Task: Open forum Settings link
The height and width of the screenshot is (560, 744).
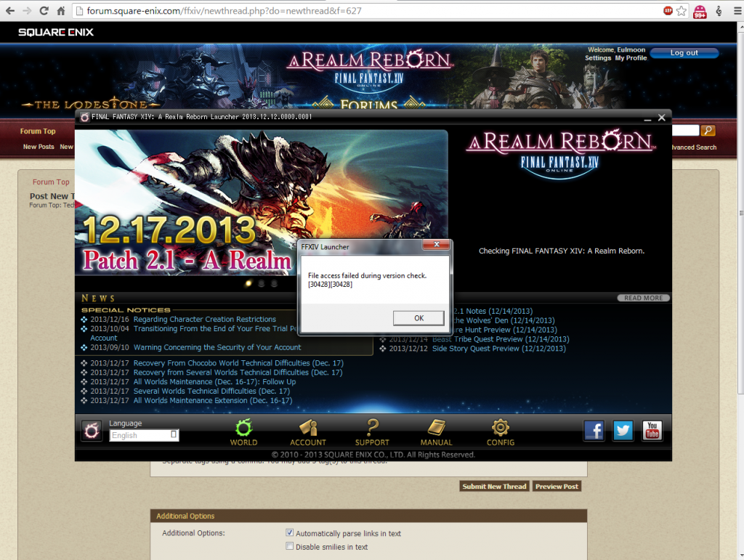Action: [x=598, y=58]
